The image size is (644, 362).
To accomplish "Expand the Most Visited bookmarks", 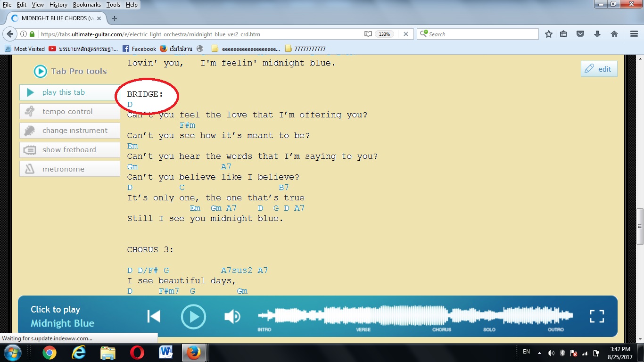I will pos(25,49).
